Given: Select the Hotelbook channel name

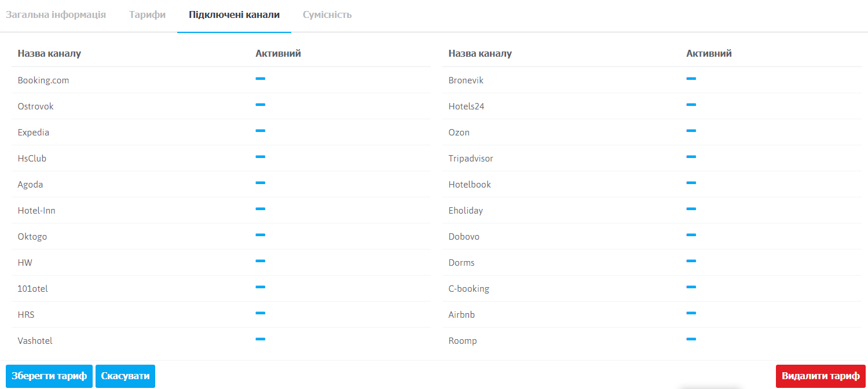Looking at the screenshot, I should click(x=470, y=185).
